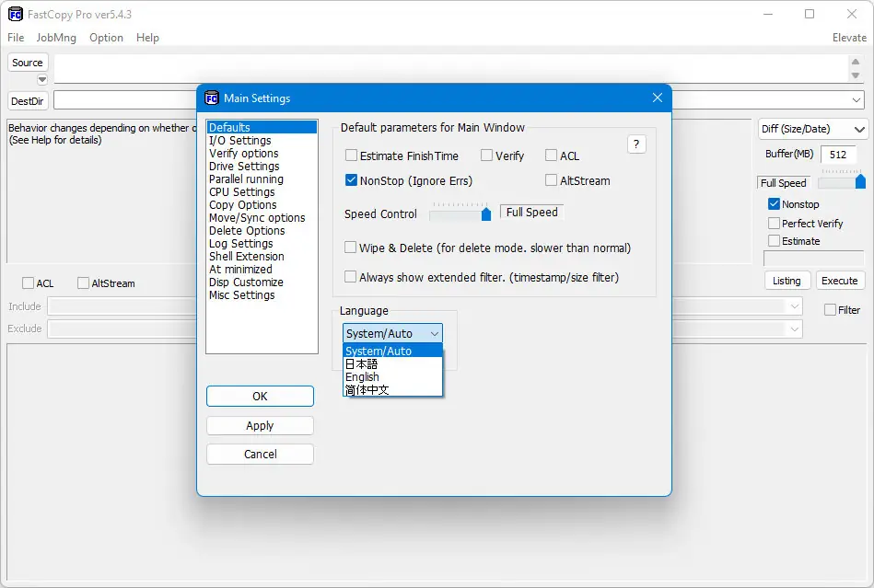Image resolution: width=874 pixels, height=588 pixels.
Task: Select At minimized category
Action: coord(262,269)
